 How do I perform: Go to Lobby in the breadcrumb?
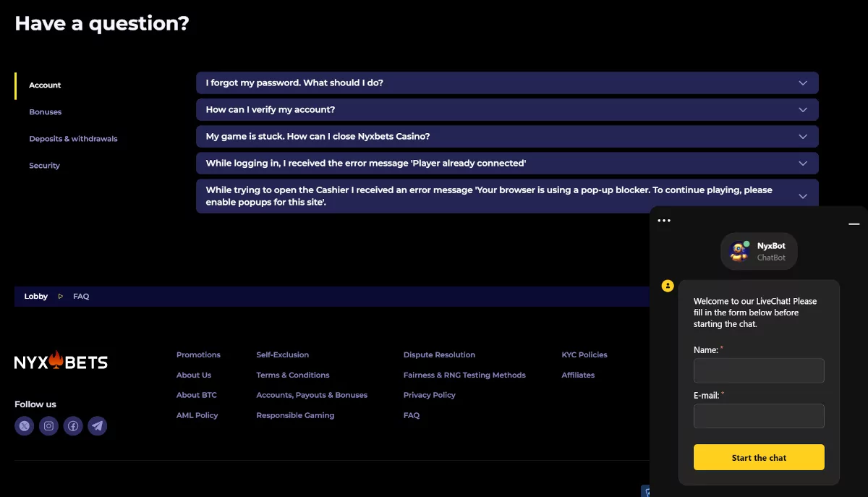pyautogui.click(x=36, y=297)
